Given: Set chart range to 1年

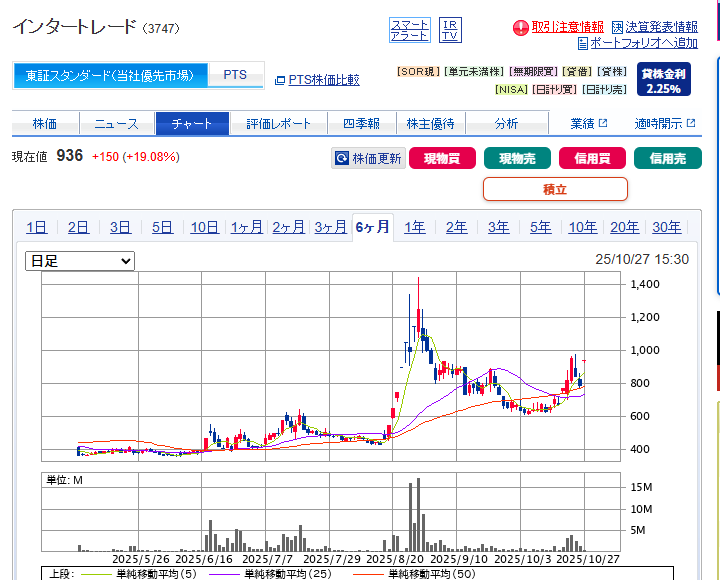Looking at the screenshot, I should (x=414, y=227).
